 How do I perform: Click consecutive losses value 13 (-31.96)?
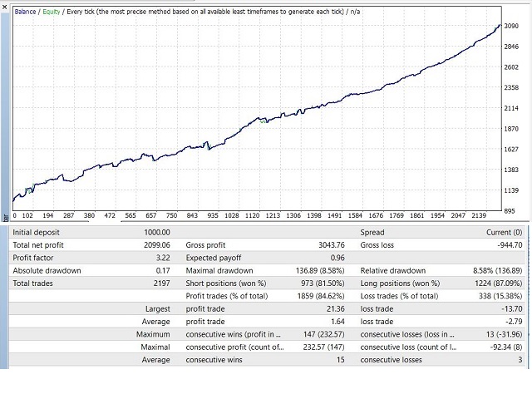504,334
